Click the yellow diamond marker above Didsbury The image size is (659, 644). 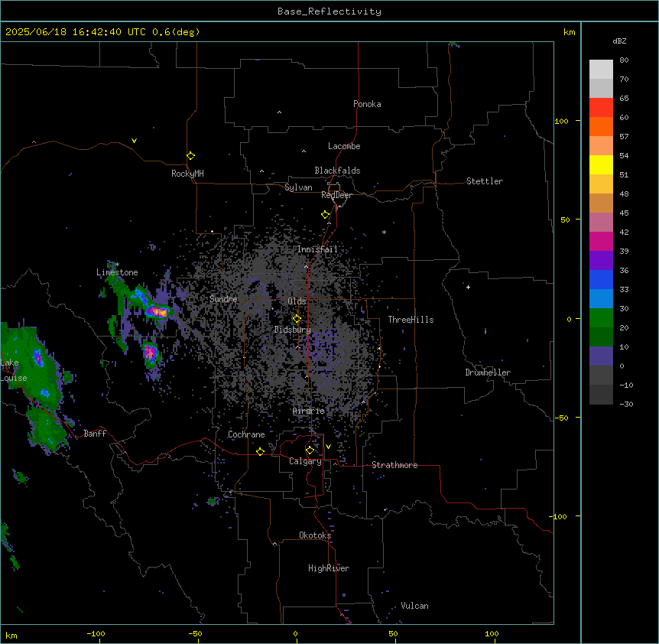(x=297, y=318)
